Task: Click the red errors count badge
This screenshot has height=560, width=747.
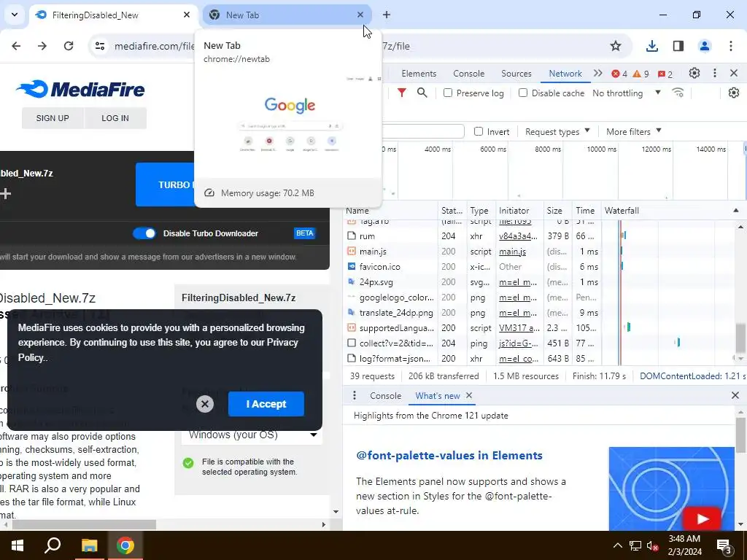Action: 620,74
